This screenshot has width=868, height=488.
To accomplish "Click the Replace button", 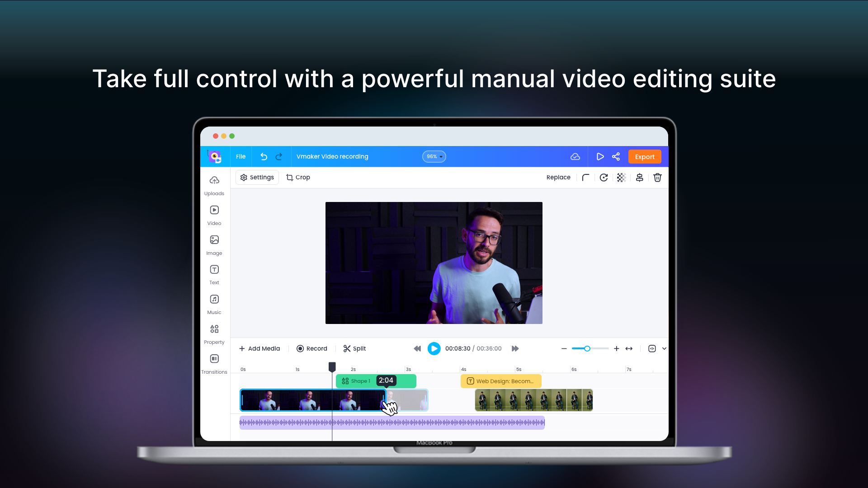I will 558,177.
